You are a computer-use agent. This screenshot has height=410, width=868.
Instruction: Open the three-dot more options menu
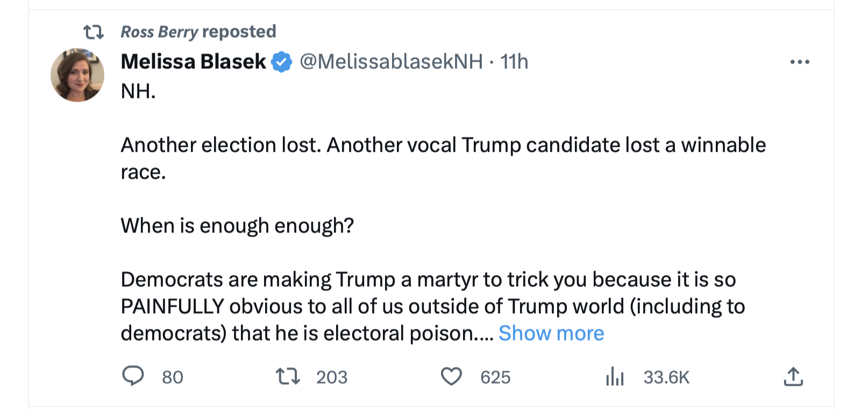pos(800,62)
